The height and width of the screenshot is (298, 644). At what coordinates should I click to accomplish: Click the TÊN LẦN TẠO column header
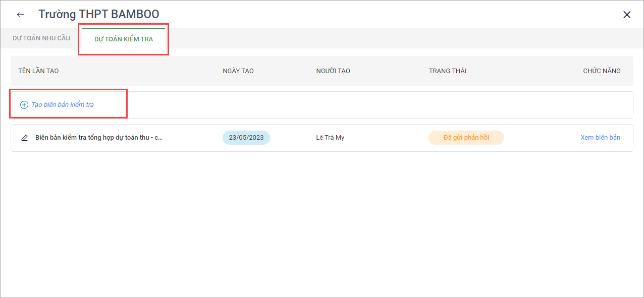[x=38, y=71]
